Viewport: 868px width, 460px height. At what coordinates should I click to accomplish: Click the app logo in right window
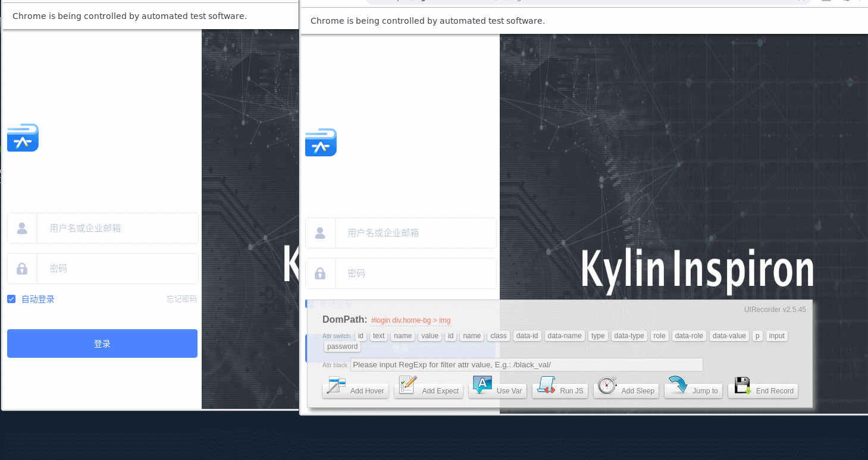coord(321,143)
